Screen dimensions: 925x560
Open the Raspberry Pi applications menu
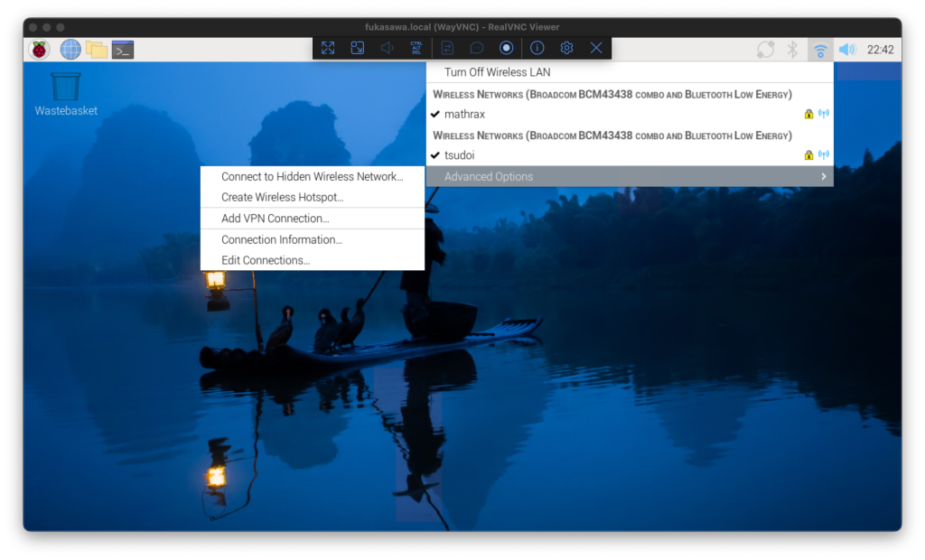click(39, 50)
